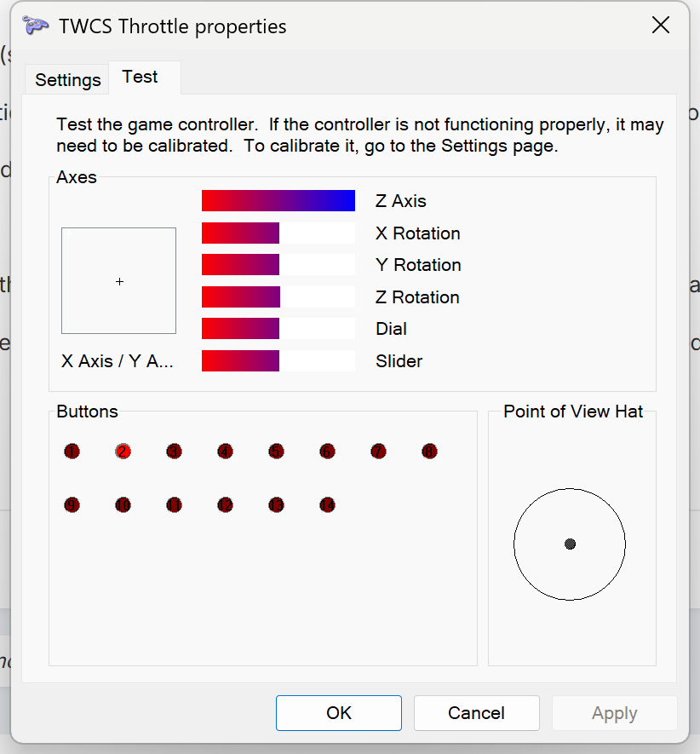
Task: Click the lit button 2 indicator
Action: click(123, 452)
